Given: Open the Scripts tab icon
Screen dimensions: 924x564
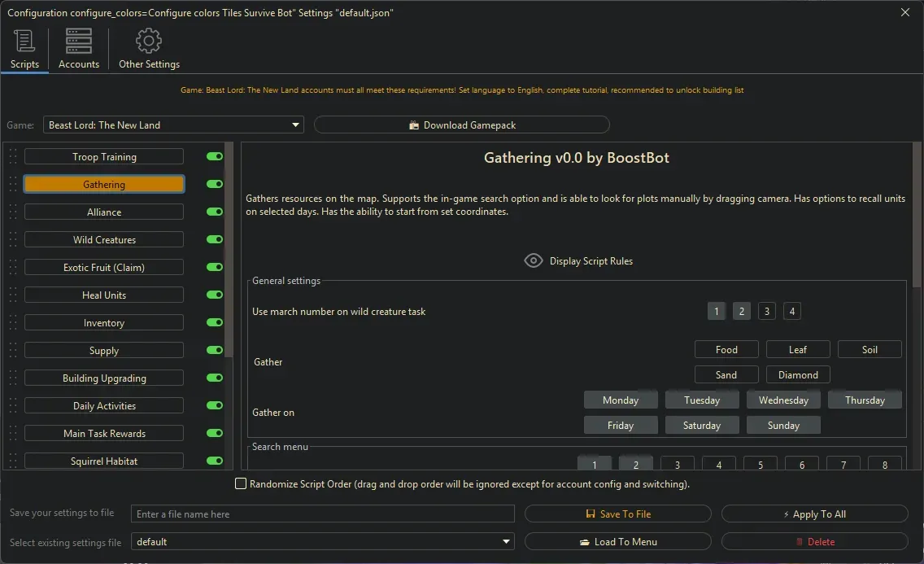Looking at the screenshot, I should [24, 41].
